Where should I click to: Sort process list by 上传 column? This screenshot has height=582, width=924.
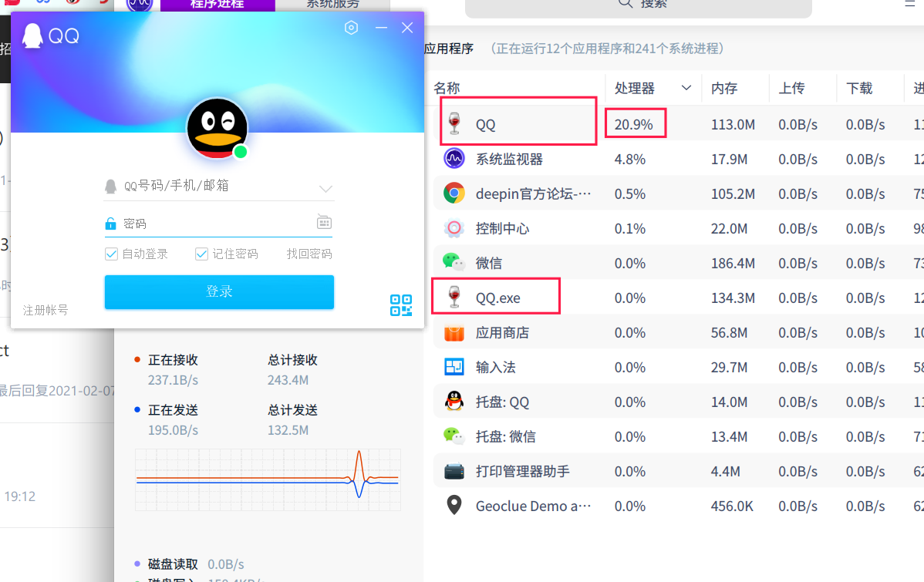click(791, 89)
